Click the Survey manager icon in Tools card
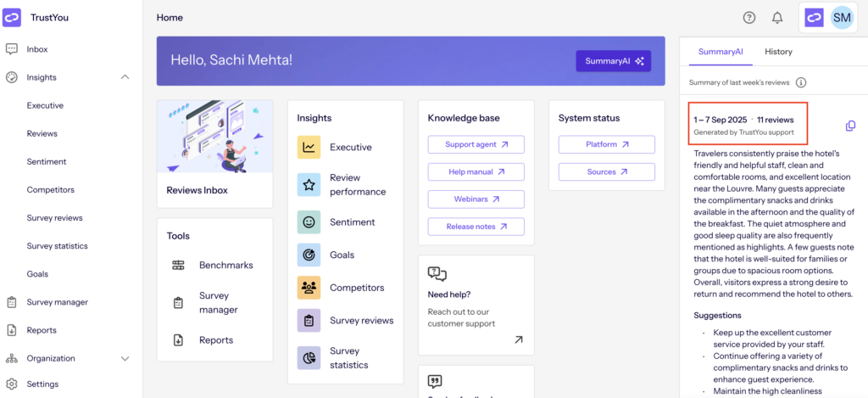868x398 pixels. click(x=178, y=303)
